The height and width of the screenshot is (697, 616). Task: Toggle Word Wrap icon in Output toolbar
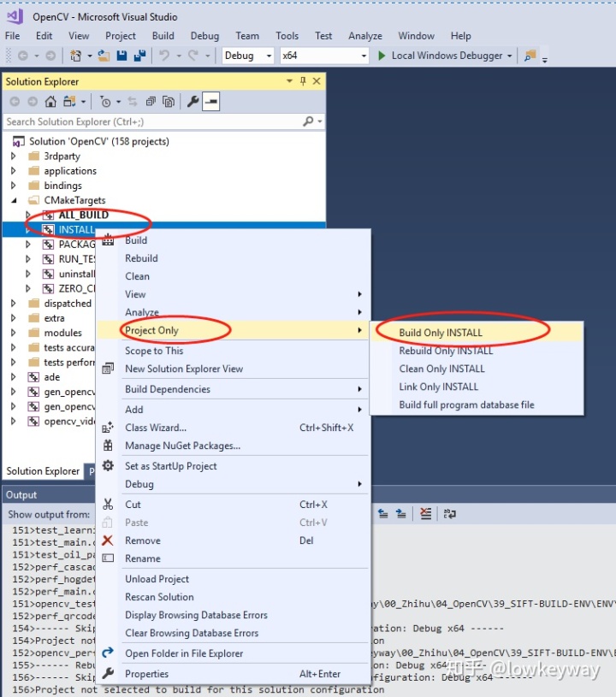tap(450, 514)
